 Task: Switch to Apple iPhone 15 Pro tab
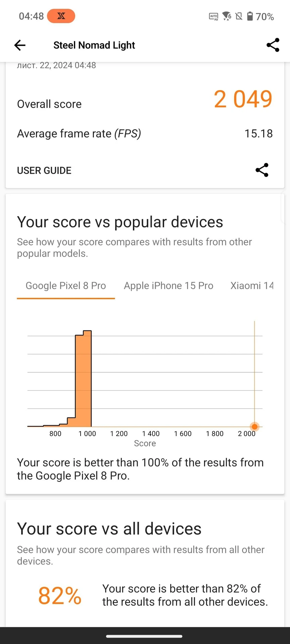(x=168, y=285)
